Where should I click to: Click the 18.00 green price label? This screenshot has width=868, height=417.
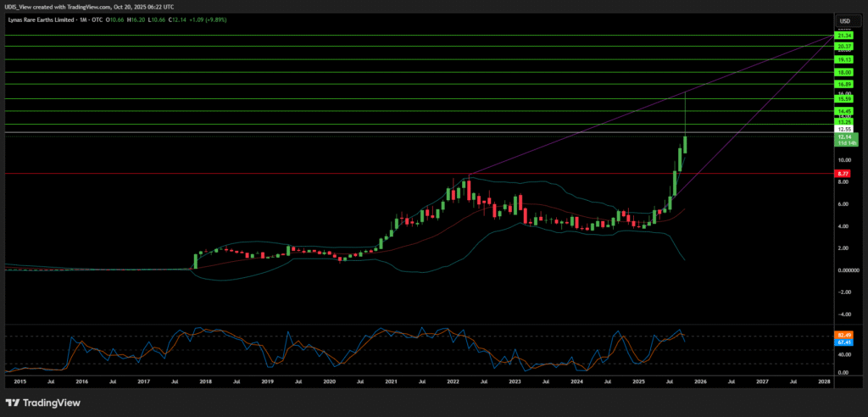click(843, 73)
